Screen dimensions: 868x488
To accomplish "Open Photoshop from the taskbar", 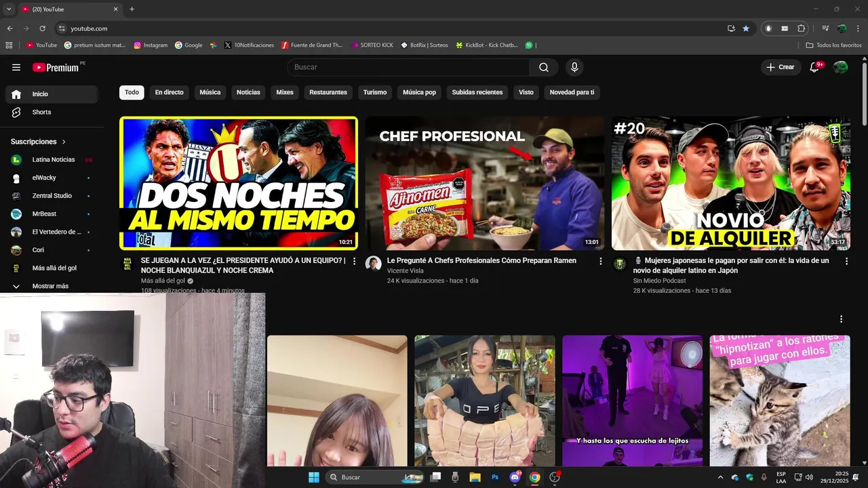I will (495, 477).
